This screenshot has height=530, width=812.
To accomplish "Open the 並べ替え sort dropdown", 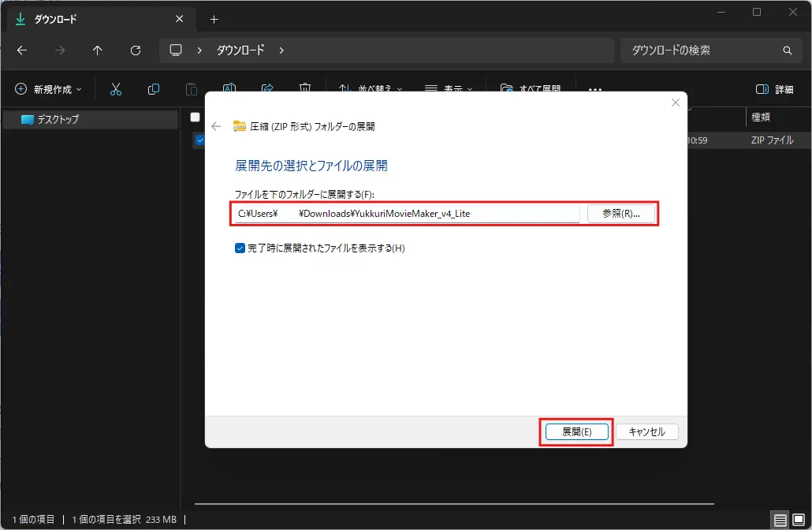I will point(370,88).
